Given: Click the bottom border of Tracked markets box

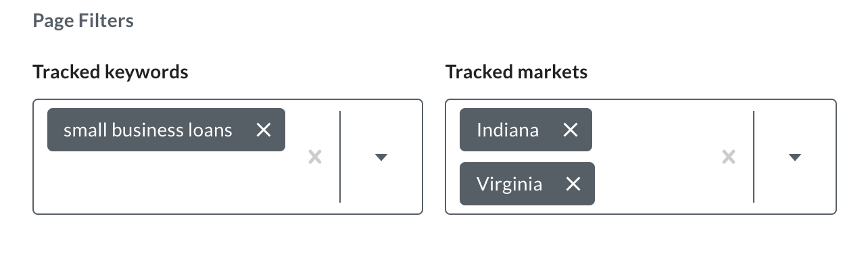Looking at the screenshot, I should coord(641,214).
